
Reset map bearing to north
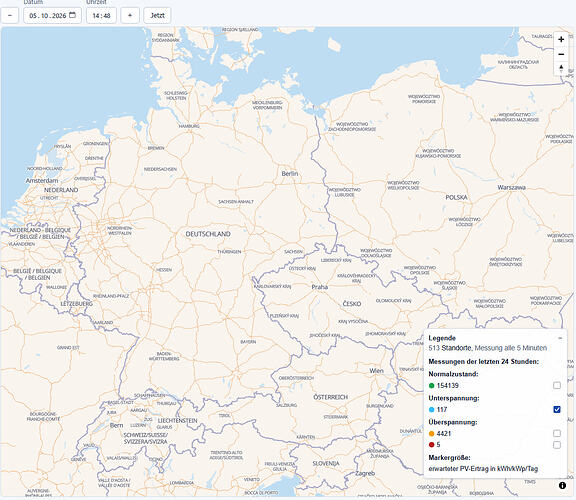click(561, 68)
